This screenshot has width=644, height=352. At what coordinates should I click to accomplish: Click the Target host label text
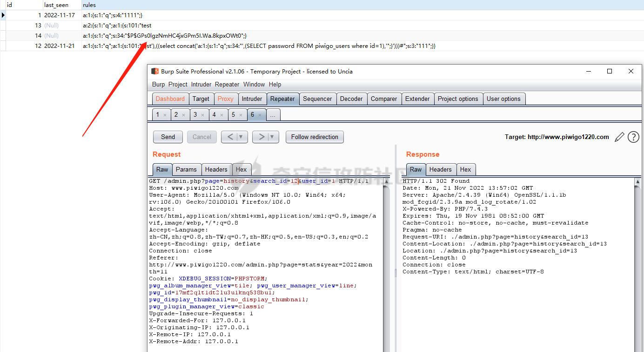pos(557,137)
